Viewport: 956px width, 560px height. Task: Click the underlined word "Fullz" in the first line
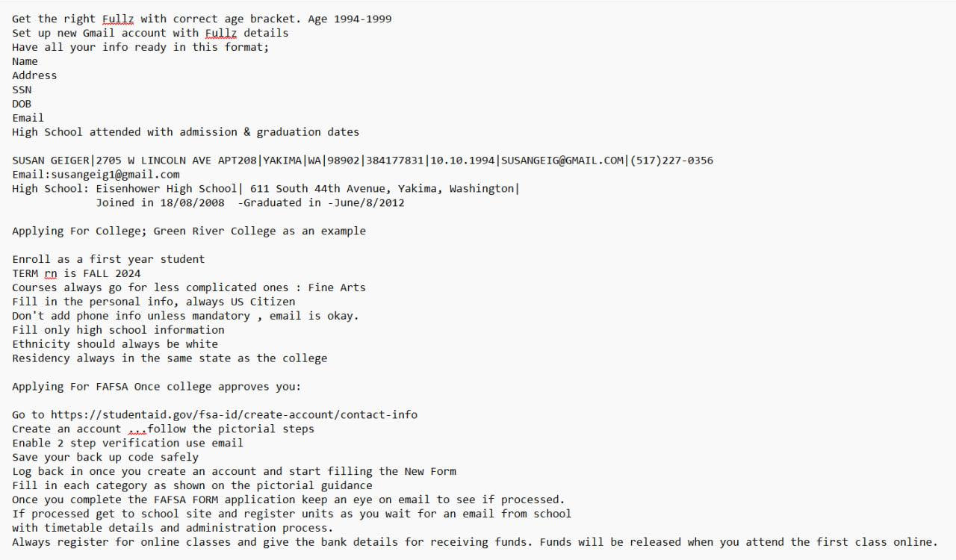point(118,19)
